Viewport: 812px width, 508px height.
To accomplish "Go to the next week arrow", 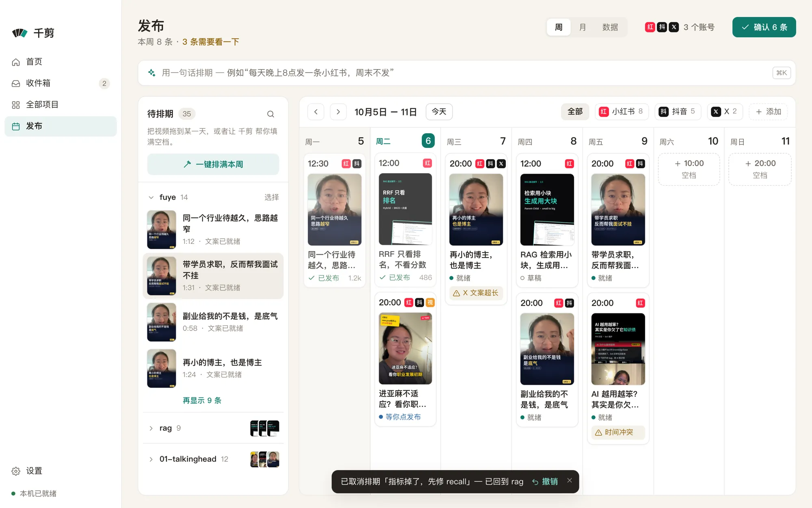I will point(338,112).
